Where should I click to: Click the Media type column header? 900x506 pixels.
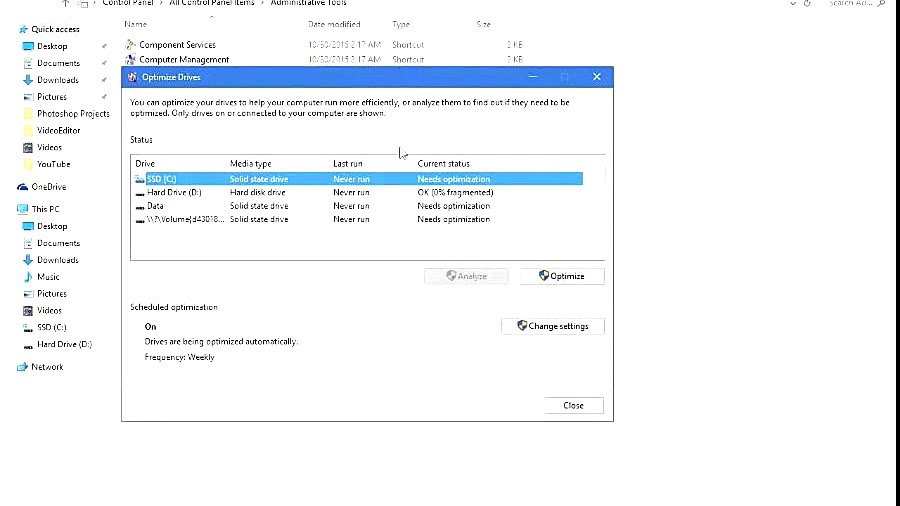click(251, 164)
